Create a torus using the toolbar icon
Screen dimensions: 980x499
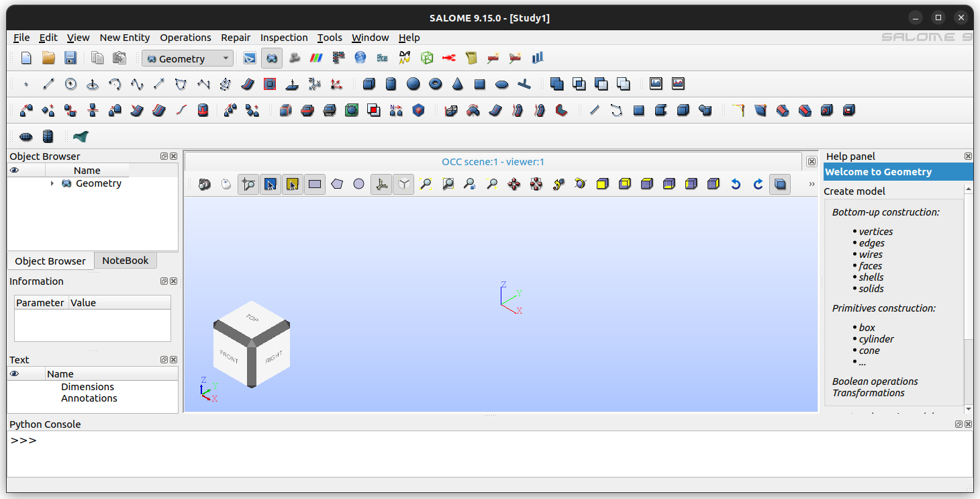435,84
